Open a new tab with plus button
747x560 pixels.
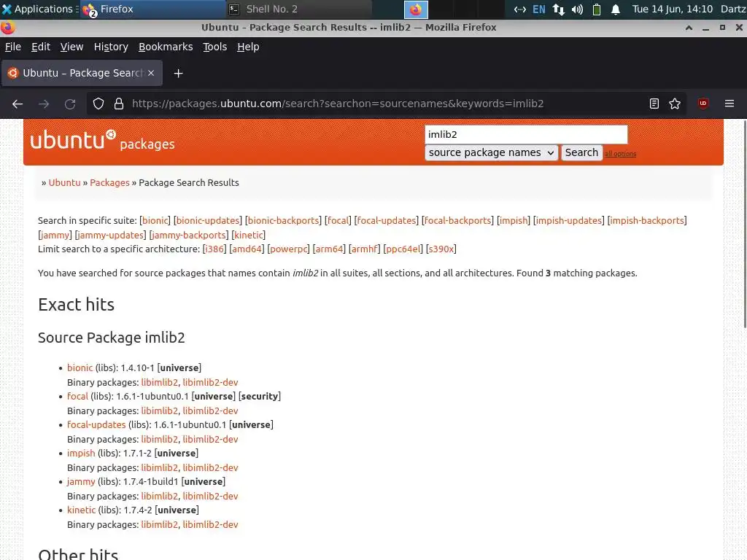(178, 74)
